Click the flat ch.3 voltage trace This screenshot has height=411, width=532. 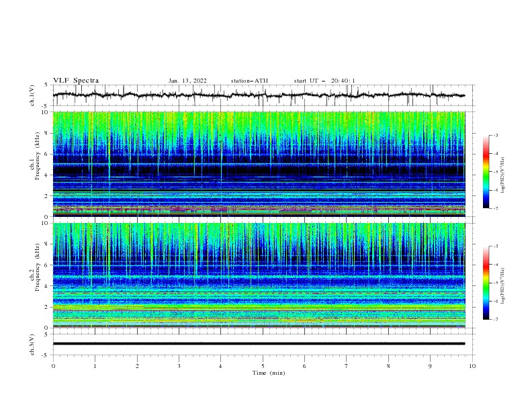pyautogui.click(x=259, y=344)
